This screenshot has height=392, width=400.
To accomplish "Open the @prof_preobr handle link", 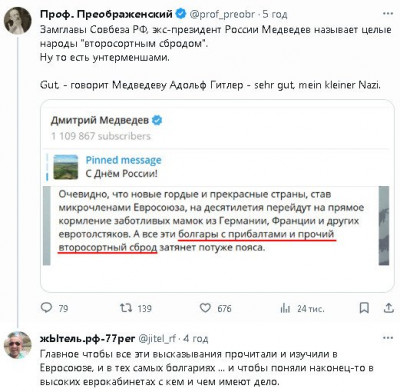I will point(222,14).
